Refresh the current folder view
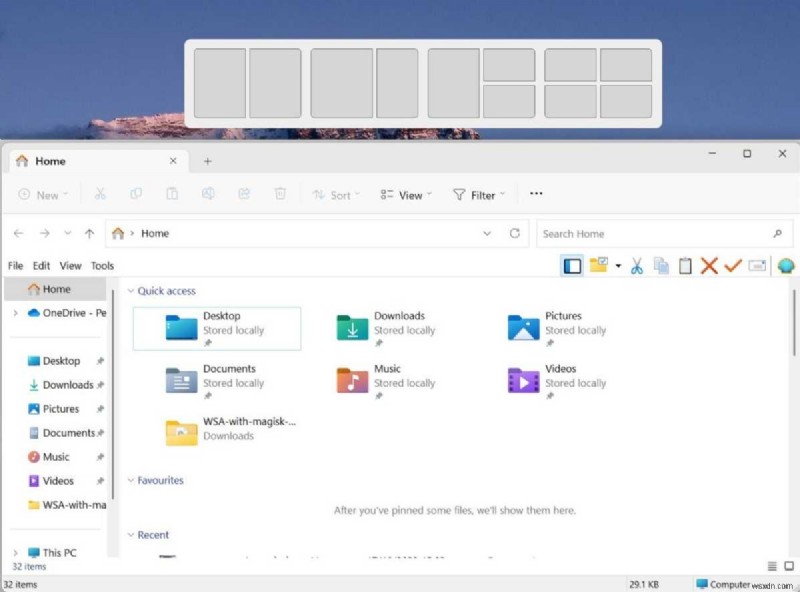The image size is (800, 592). (x=515, y=233)
